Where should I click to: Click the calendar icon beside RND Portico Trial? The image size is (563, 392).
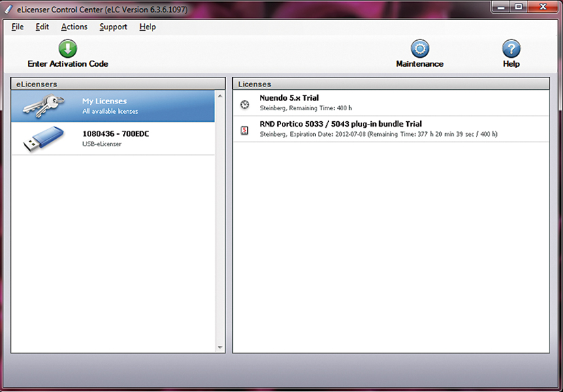244,130
